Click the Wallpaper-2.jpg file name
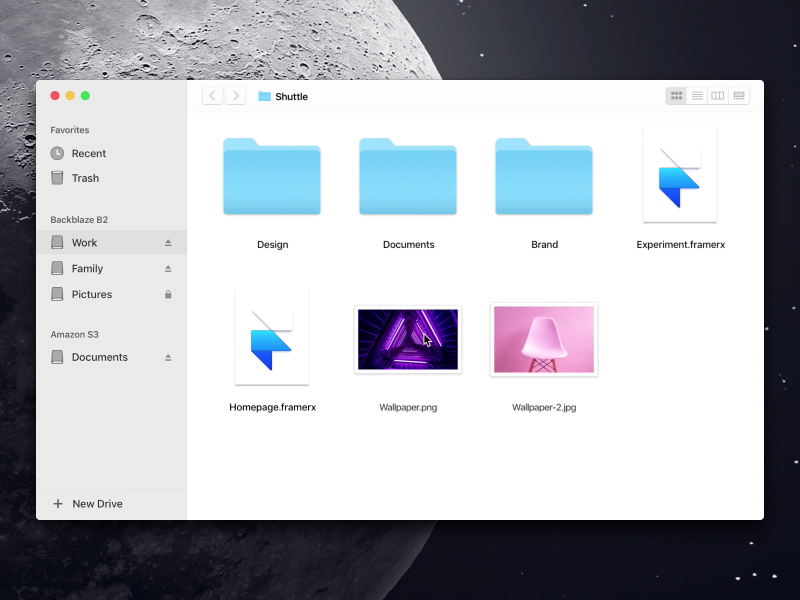800x600 pixels. tap(544, 407)
